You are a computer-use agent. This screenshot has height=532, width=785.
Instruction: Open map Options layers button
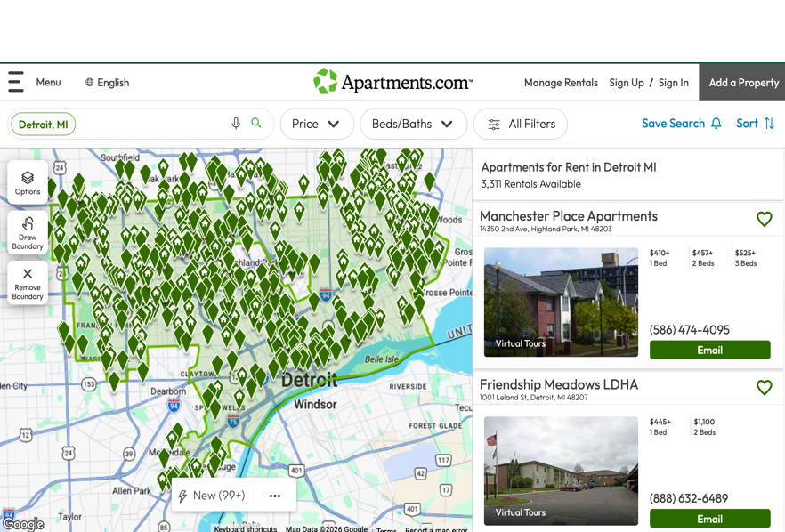coord(28,182)
